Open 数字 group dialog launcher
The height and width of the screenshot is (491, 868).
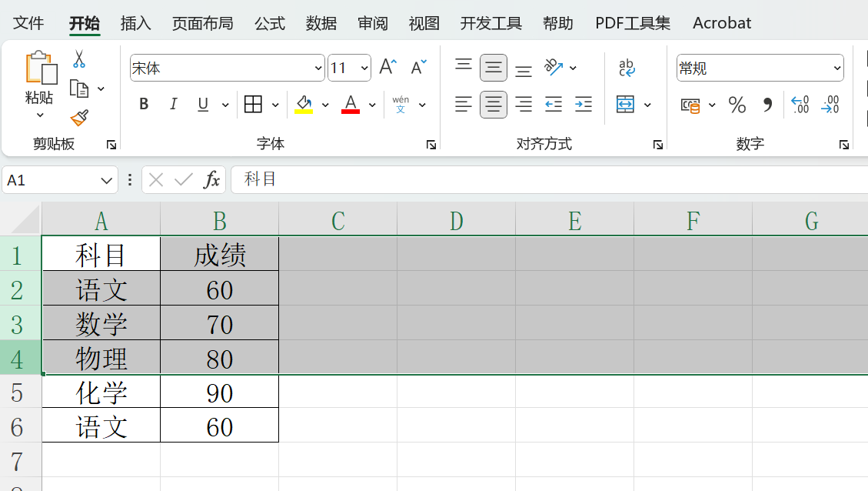coord(843,145)
